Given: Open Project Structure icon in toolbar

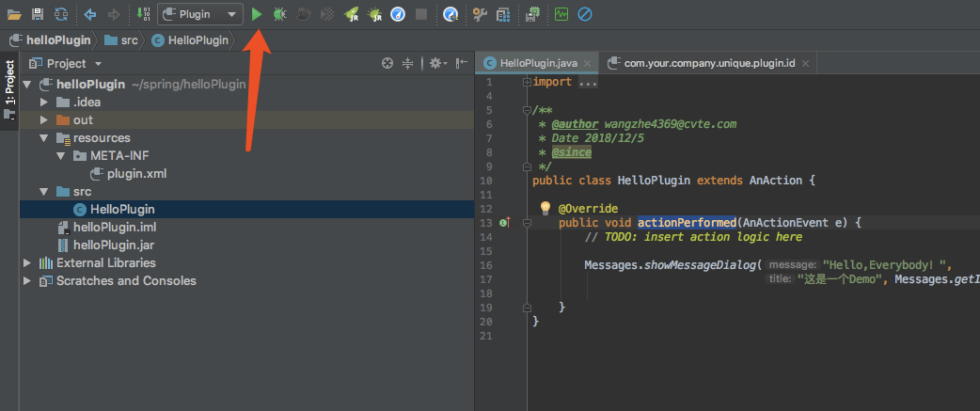Looking at the screenshot, I should [503, 14].
